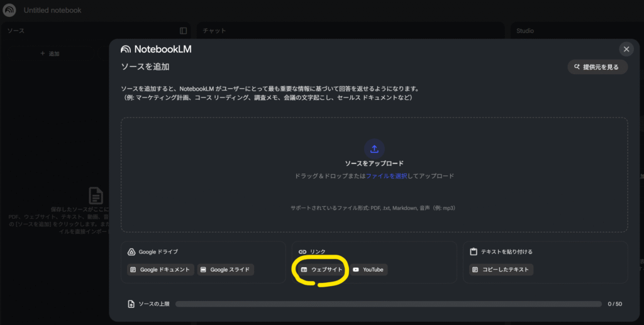Click the NotebookLM logo at top-left corner
644x325 pixels.
9,10
